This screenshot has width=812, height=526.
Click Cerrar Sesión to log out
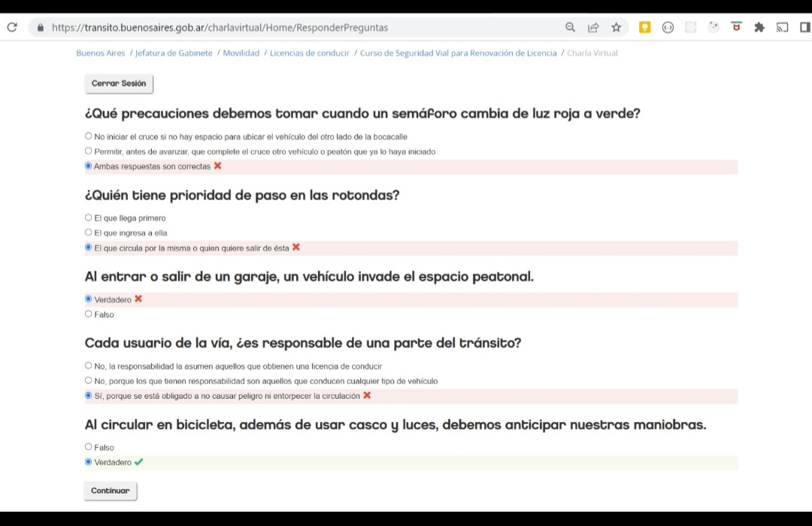coord(119,84)
